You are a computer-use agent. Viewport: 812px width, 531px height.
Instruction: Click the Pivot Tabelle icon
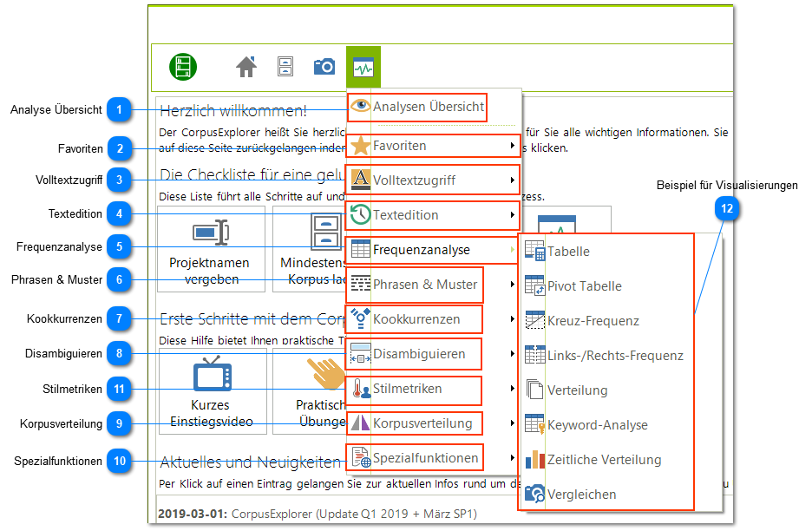(535, 285)
